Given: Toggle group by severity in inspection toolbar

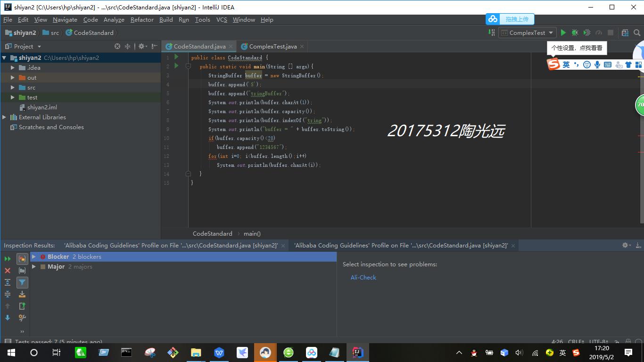Looking at the screenshot, I should 22,259.
